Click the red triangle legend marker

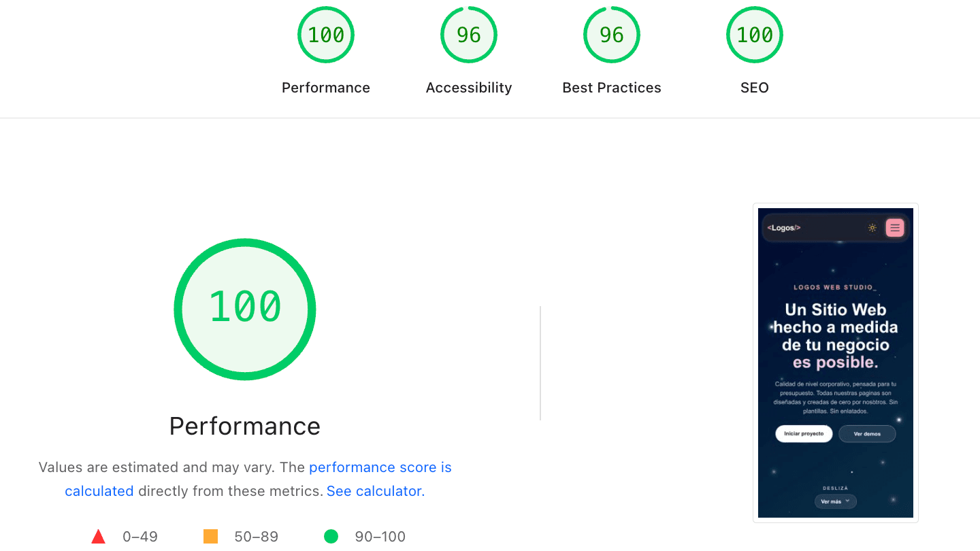point(99,536)
